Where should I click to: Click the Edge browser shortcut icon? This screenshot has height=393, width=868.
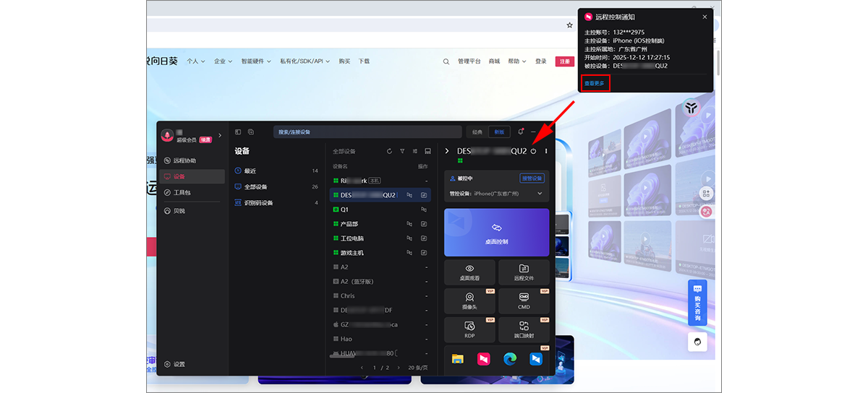click(510, 358)
